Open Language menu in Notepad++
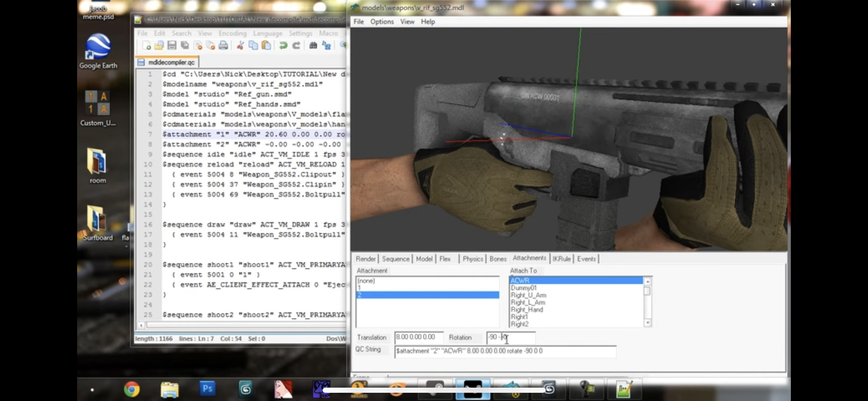 [x=268, y=33]
